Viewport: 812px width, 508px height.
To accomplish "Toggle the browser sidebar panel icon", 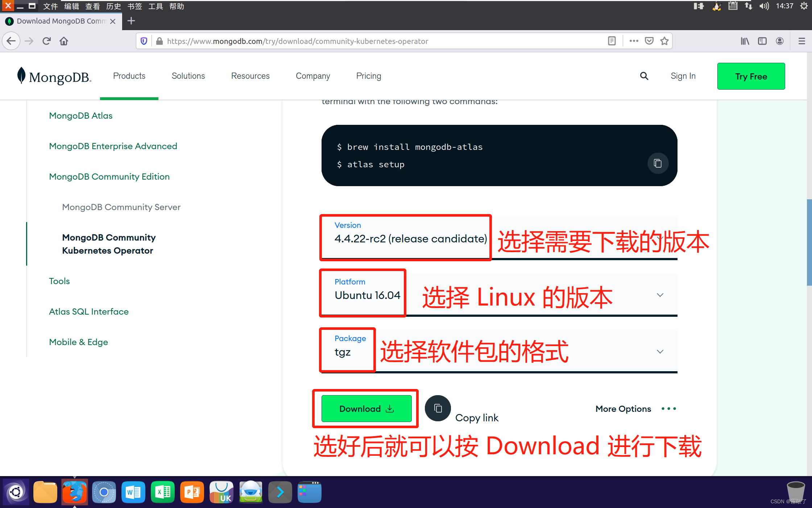I will 762,41.
